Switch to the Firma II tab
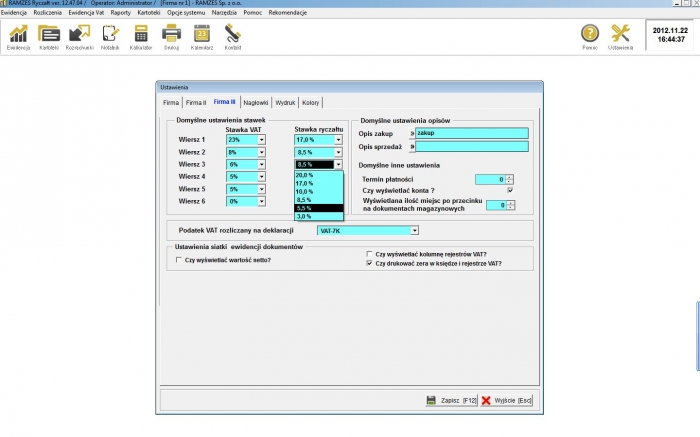Screen dimensions: 700x437 pyautogui.click(x=196, y=103)
